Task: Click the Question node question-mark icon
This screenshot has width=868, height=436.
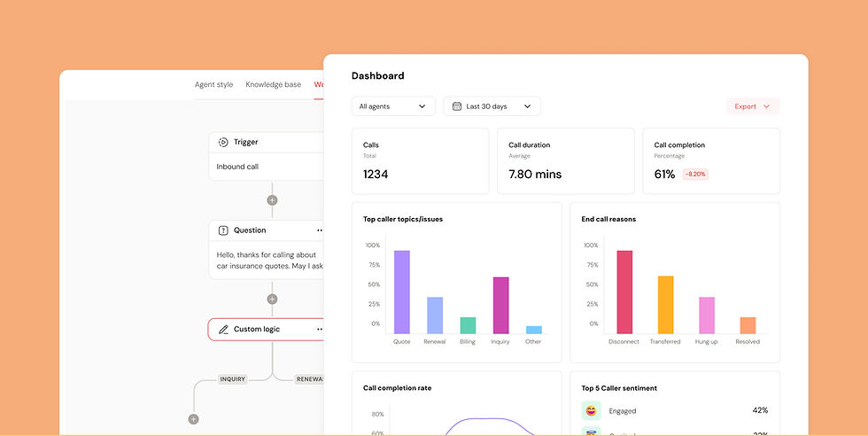Action: (223, 230)
